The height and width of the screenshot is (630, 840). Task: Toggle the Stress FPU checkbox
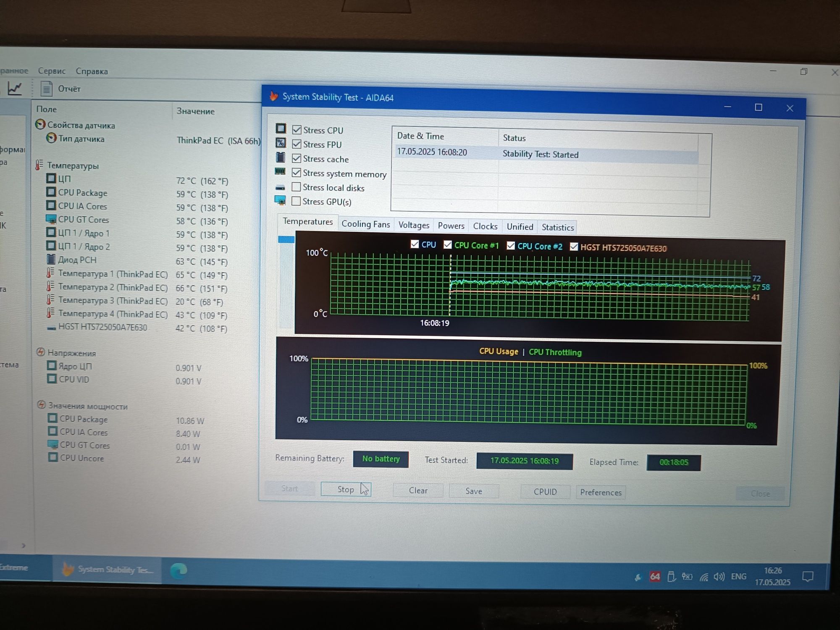tap(297, 144)
